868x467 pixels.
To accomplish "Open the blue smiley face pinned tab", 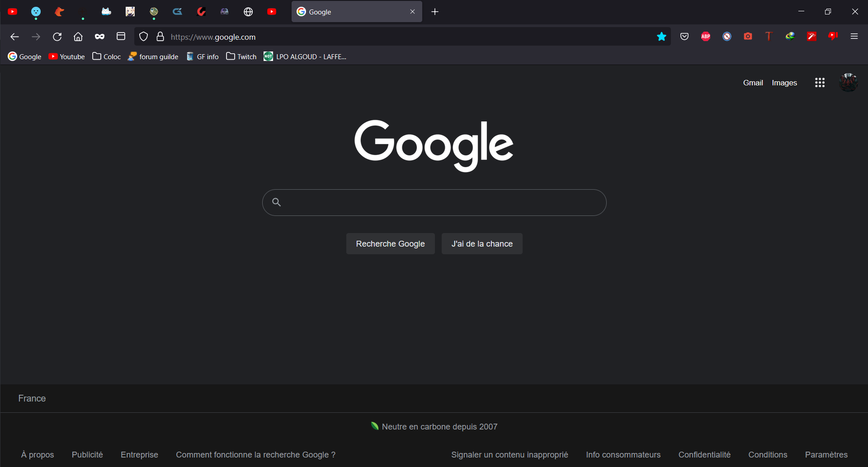I will tap(36, 12).
